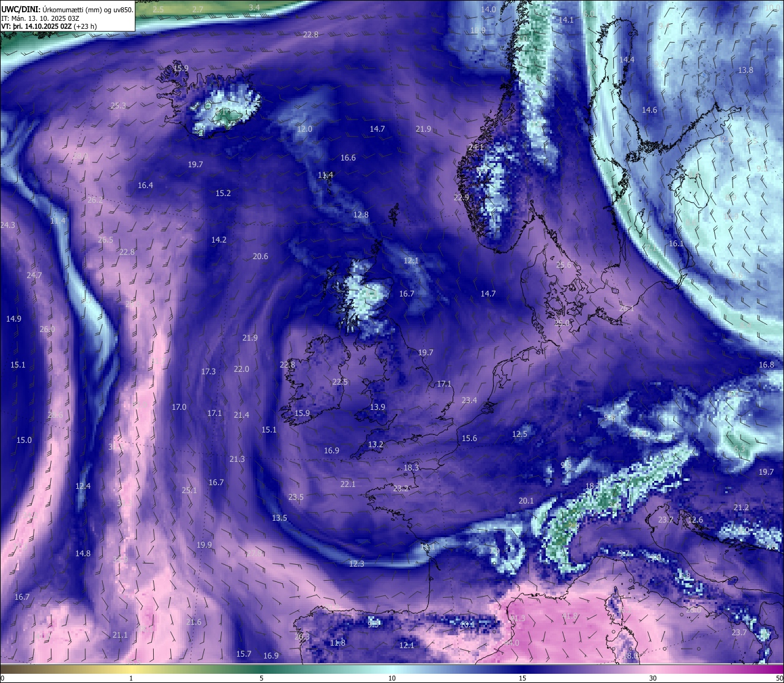Click the 14.0 value label

[x=489, y=9]
